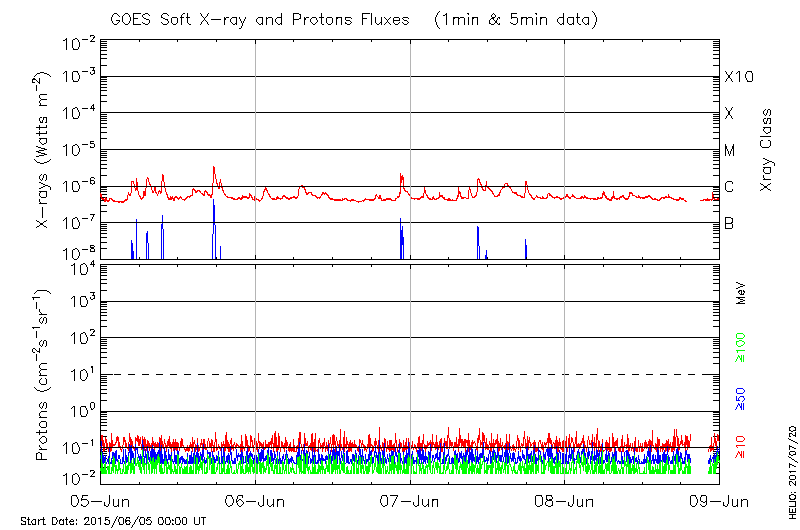Click the C class label on right axis
The height and width of the screenshot is (530, 800).
[729, 187]
